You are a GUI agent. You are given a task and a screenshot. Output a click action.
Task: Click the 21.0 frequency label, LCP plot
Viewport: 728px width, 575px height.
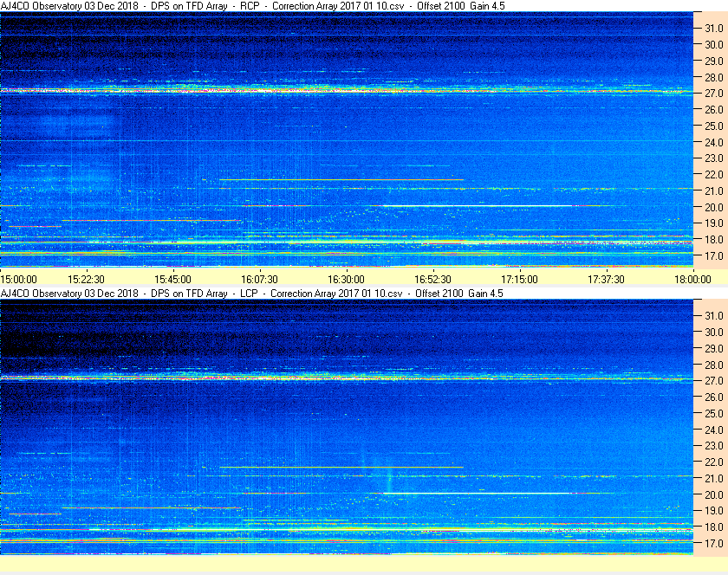coord(714,478)
